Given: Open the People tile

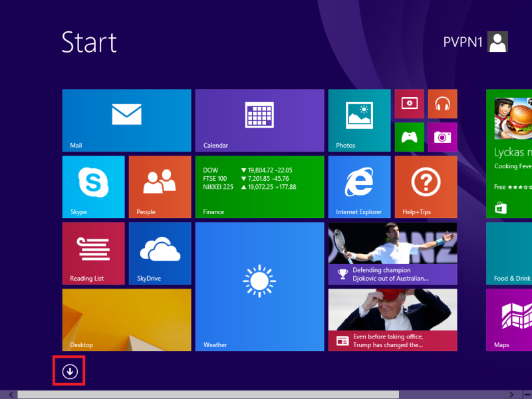Looking at the screenshot, I should [160, 187].
